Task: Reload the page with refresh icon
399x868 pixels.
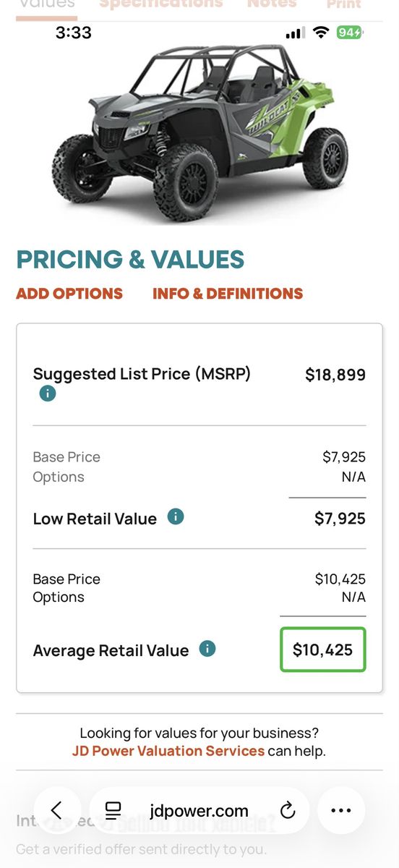Action: coord(288,811)
